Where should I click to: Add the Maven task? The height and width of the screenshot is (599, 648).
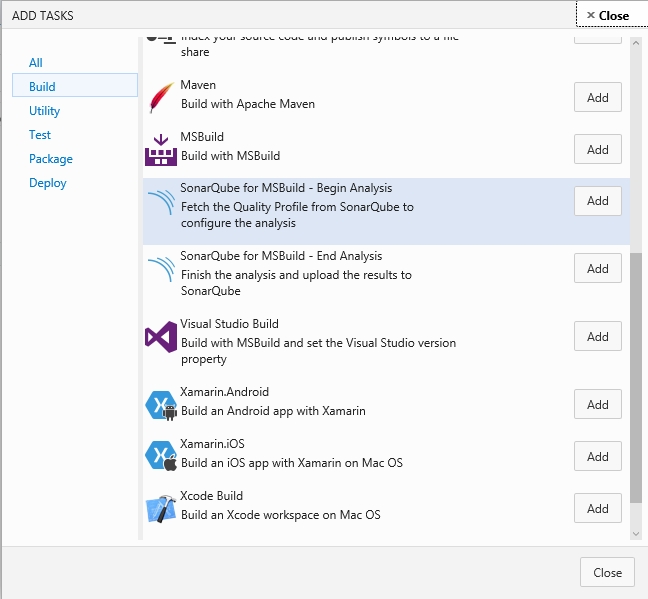(598, 97)
